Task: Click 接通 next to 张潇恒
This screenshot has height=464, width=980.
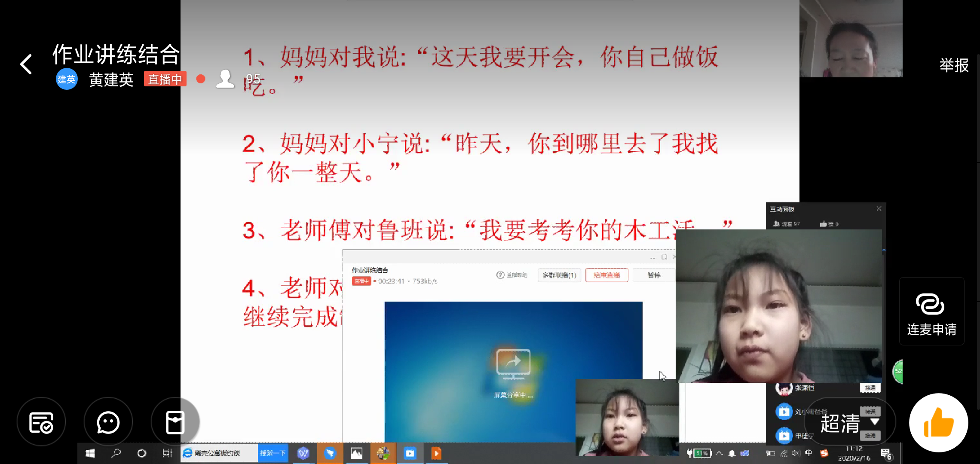Action: (x=870, y=388)
